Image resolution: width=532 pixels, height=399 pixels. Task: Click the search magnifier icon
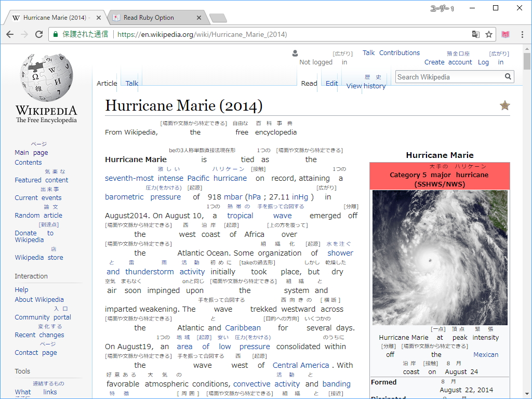click(508, 77)
